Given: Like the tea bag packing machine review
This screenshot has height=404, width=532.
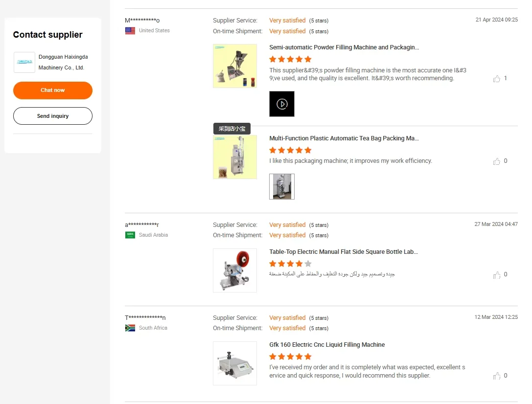Looking at the screenshot, I should tap(497, 161).
